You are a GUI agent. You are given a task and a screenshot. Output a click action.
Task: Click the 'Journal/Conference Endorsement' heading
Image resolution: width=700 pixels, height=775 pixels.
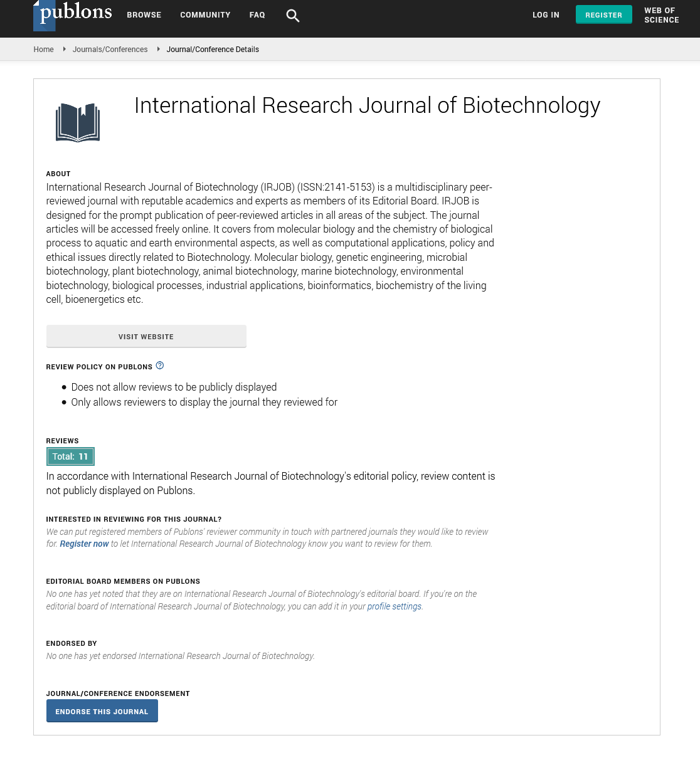click(x=118, y=693)
